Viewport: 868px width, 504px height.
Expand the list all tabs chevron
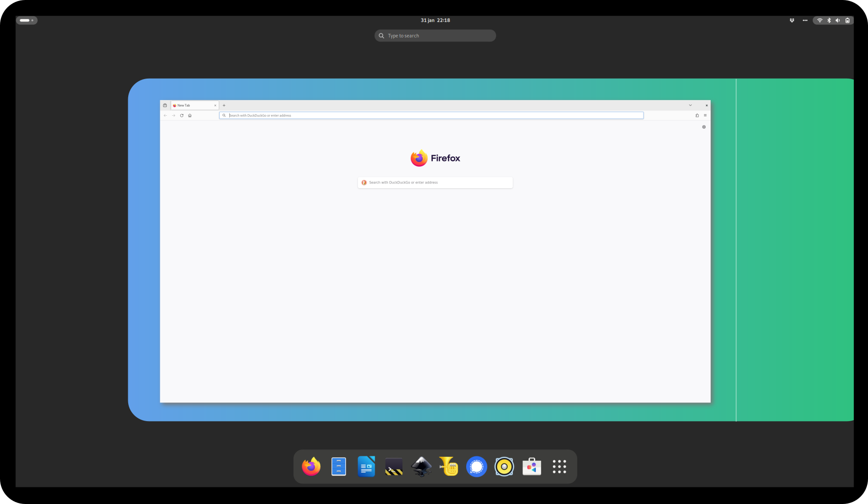[x=690, y=105]
